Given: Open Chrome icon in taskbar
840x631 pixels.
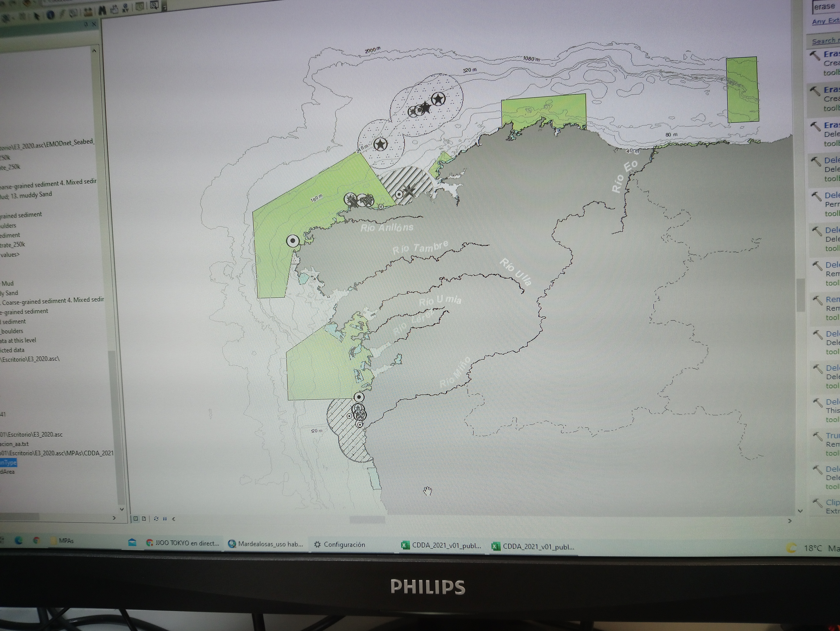Looking at the screenshot, I should tap(37, 540).
